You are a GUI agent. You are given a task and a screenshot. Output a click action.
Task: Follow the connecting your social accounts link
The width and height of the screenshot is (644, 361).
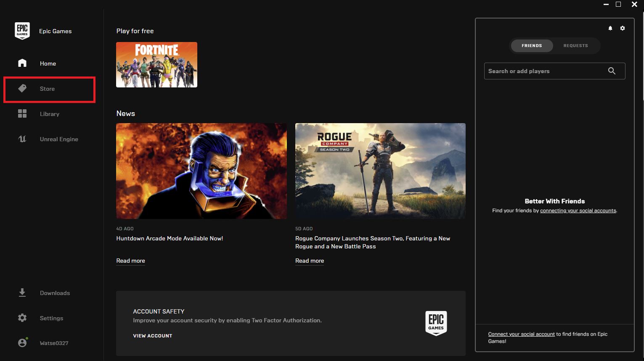578,211
